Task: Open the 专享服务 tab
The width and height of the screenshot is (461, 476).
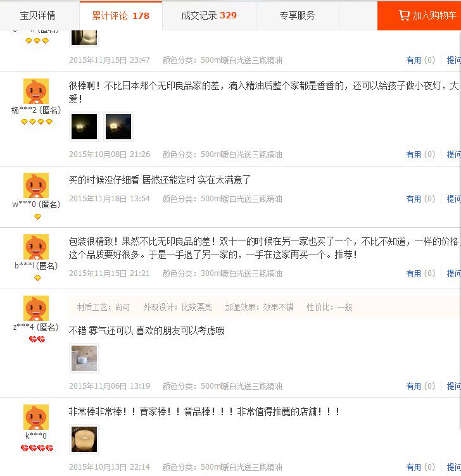Action: 298,15
